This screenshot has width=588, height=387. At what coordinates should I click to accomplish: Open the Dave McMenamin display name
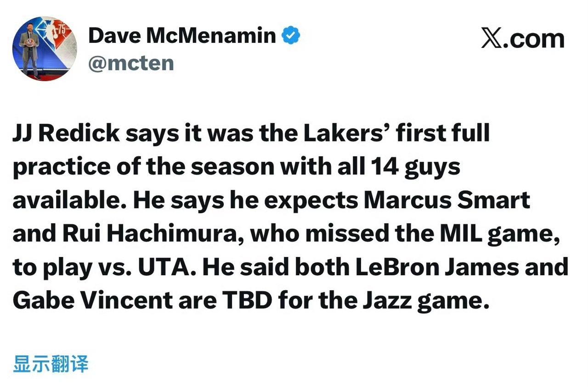(182, 35)
